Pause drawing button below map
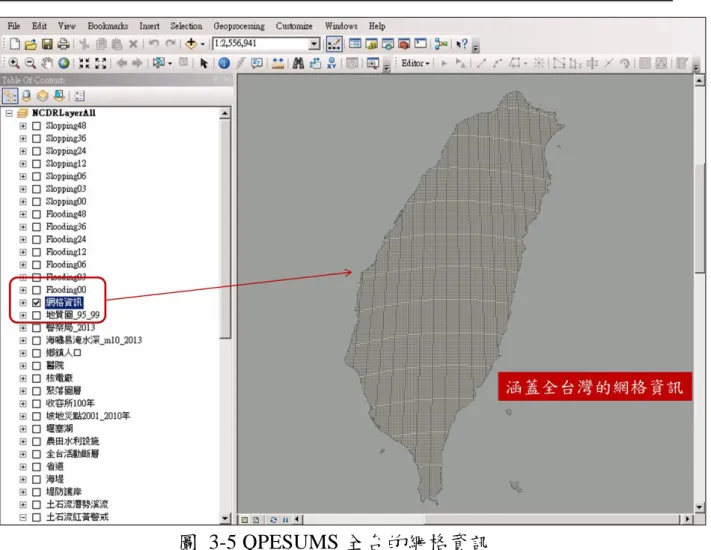Viewport: 711px width, 550px height. tap(285, 520)
